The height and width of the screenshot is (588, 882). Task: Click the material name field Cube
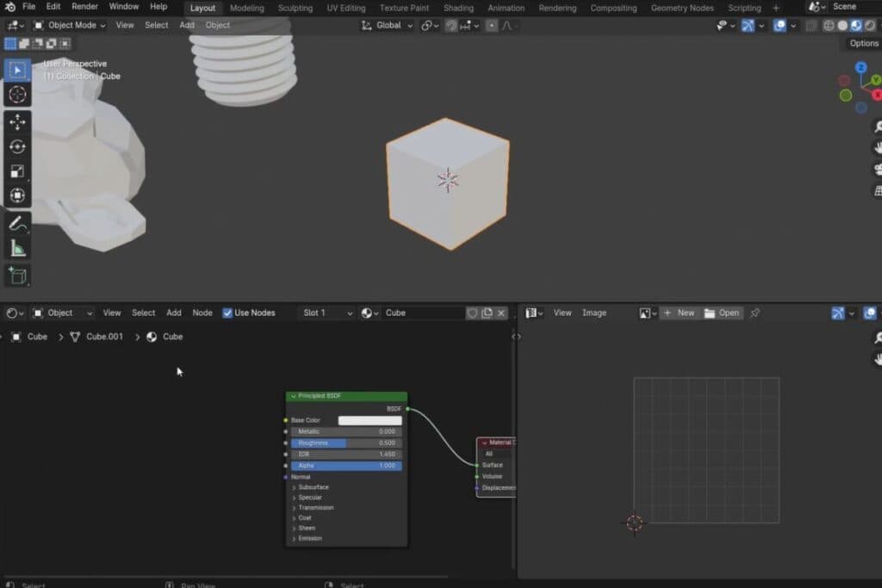point(422,313)
